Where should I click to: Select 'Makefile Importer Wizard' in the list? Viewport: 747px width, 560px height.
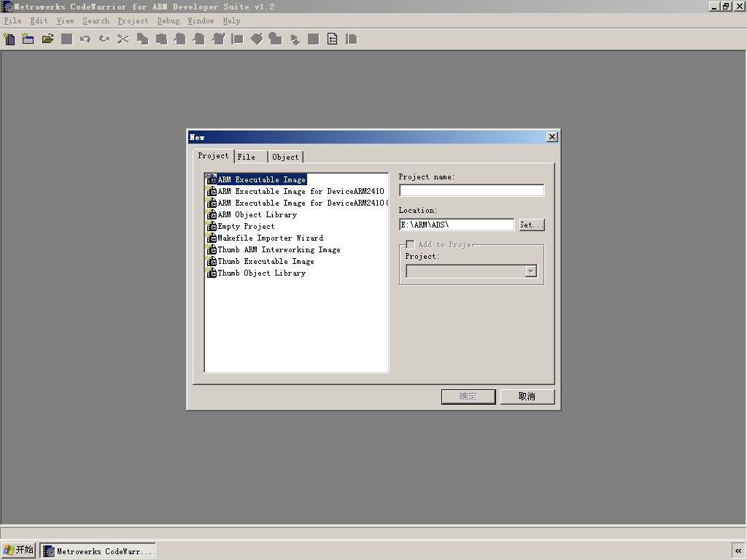pyautogui.click(x=265, y=238)
